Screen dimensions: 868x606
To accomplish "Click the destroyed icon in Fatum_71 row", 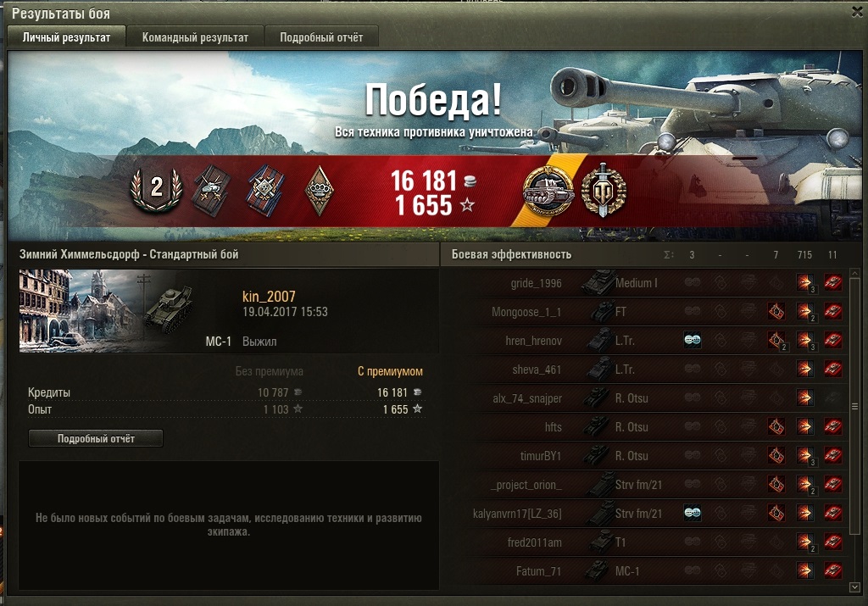I will click(832, 570).
